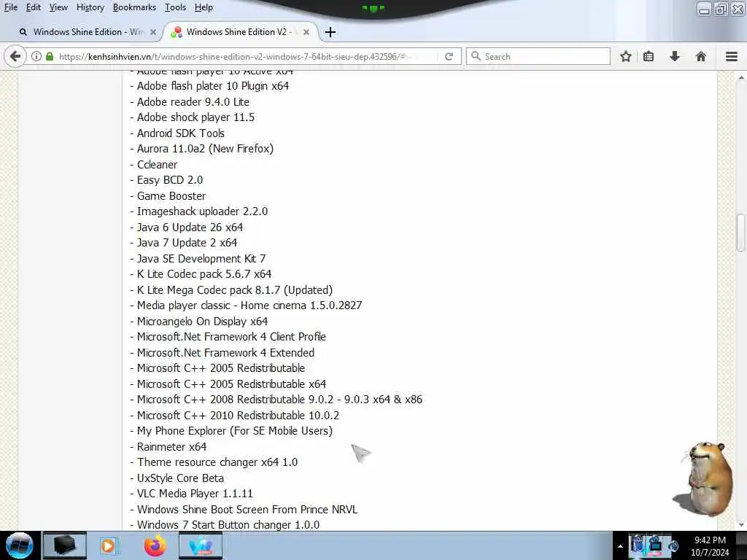747x560 pixels.
Task: Open the Bookmarks menu
Action: [134, 7]
